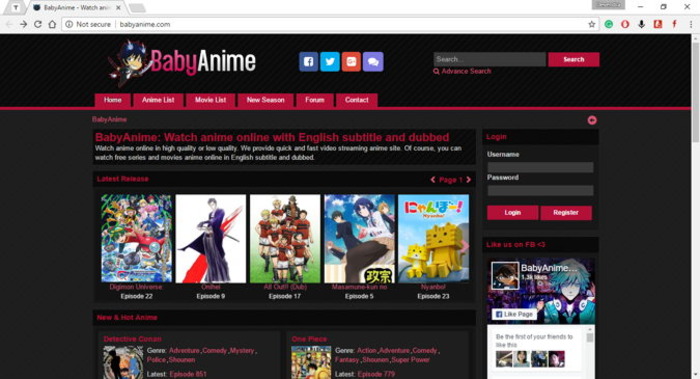Open Chrome three-dot menu
The height and width of the screenshot is (379, 700).
691,25
